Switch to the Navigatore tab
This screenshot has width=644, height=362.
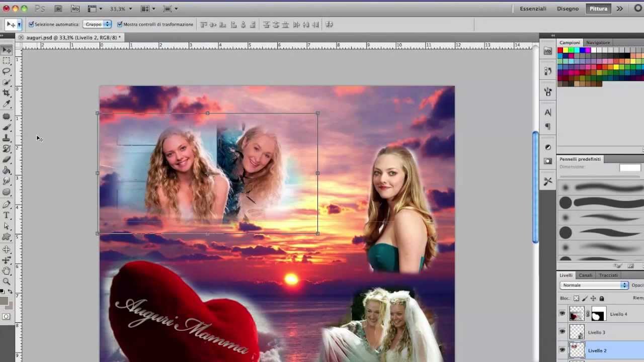click(x=598, y=42)
